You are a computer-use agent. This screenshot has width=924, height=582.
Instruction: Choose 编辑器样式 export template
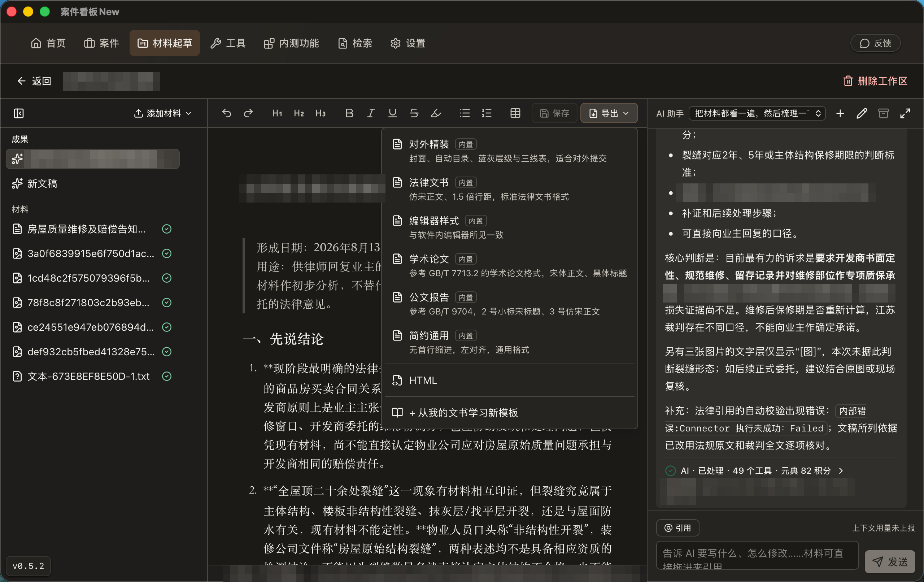click(510, 227)
